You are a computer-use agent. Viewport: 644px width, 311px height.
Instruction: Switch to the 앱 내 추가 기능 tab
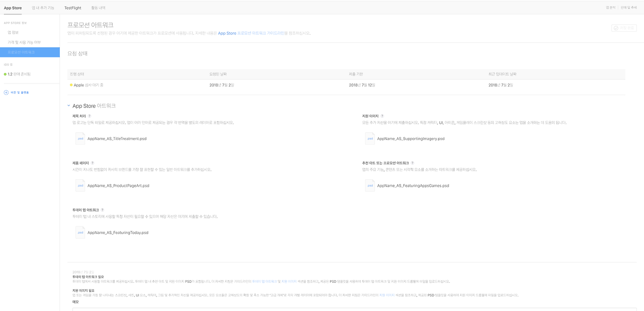pos(43,8)
